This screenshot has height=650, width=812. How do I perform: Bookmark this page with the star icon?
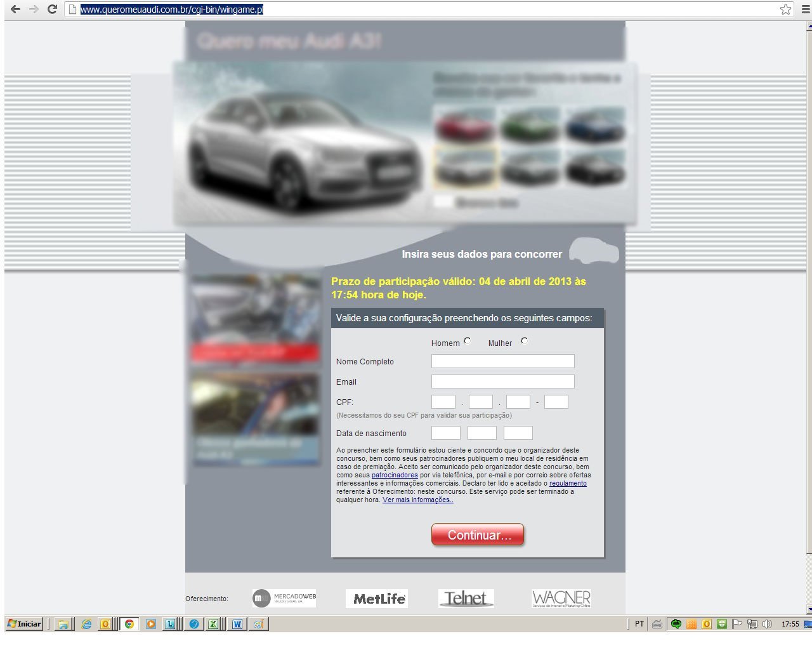pyautogui.click(x=785, y=9)
